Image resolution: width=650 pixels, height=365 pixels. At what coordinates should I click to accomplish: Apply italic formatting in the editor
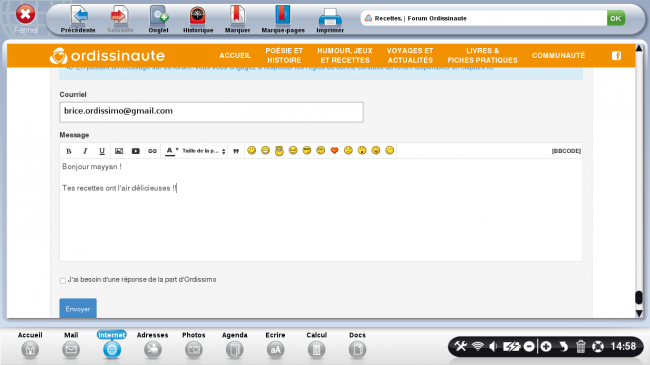pyautogui.click(x=85, y=151)
